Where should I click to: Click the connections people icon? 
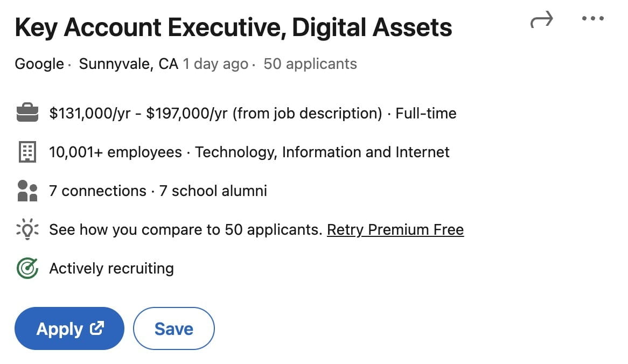pos(27,191)
